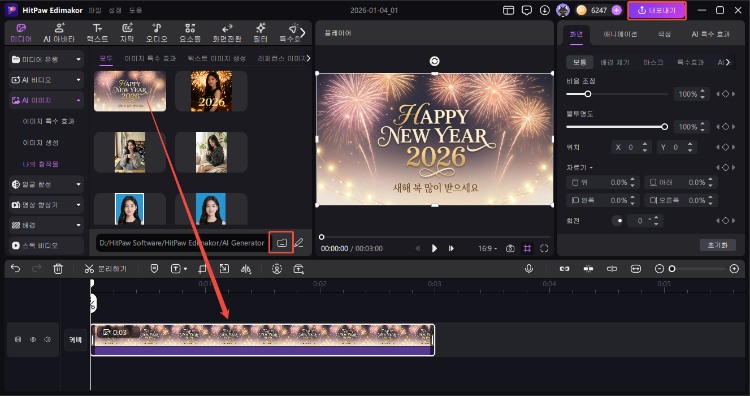The width and height of the screenshot is (750, 396).
Task: Open the 파일 file menu
Action: (95, 10)
